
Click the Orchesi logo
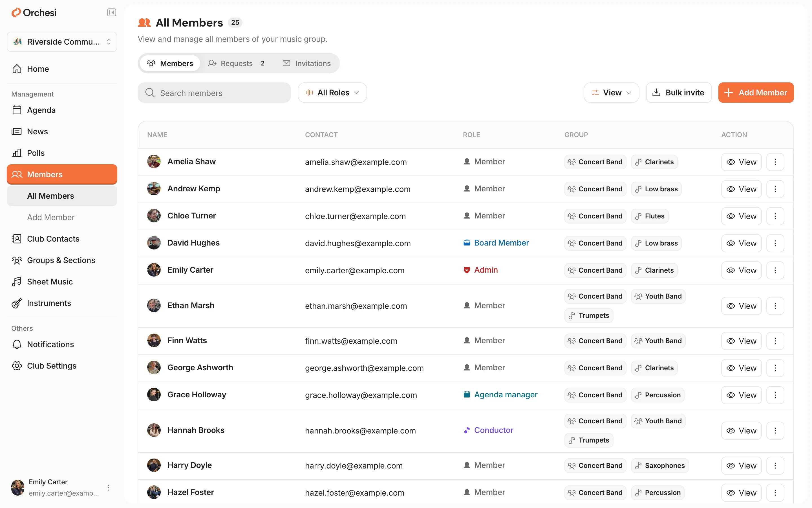34,12
